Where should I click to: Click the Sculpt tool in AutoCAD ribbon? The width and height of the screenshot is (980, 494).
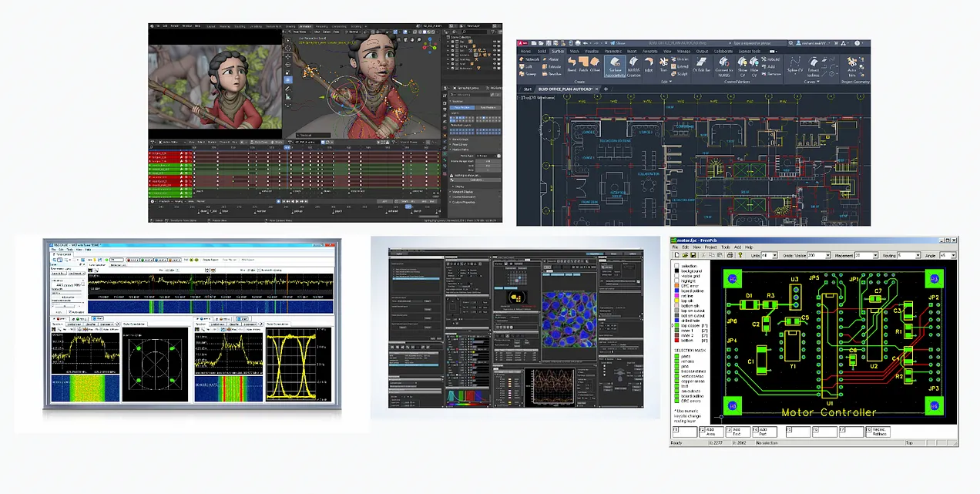[x=680, y=74]
